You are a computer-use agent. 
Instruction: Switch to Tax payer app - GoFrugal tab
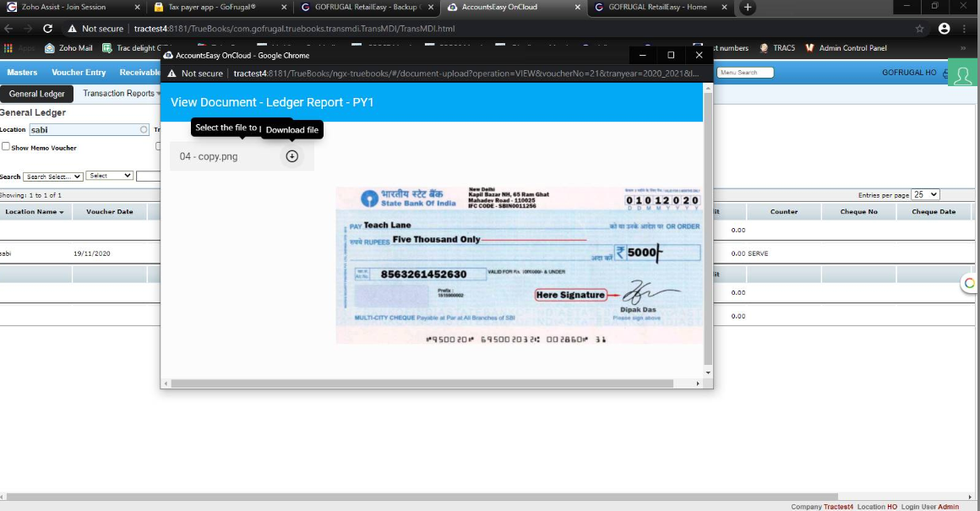click(x=213, y=8)
